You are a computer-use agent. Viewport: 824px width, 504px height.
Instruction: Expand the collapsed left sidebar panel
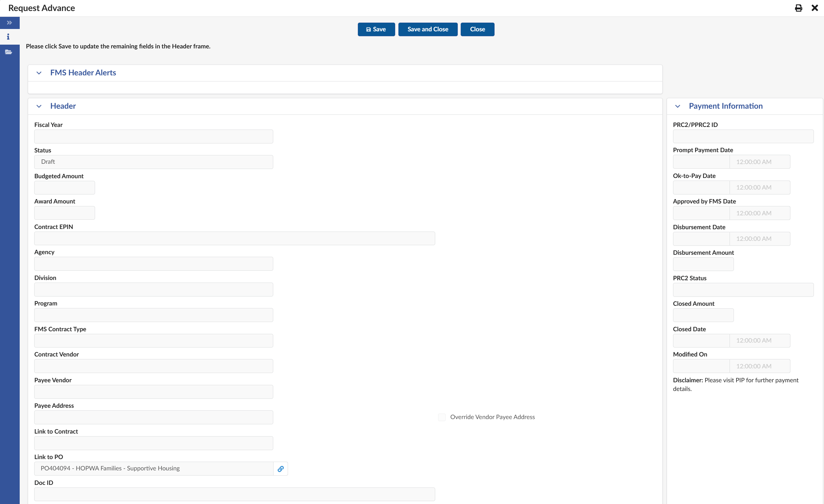(9, 23)
